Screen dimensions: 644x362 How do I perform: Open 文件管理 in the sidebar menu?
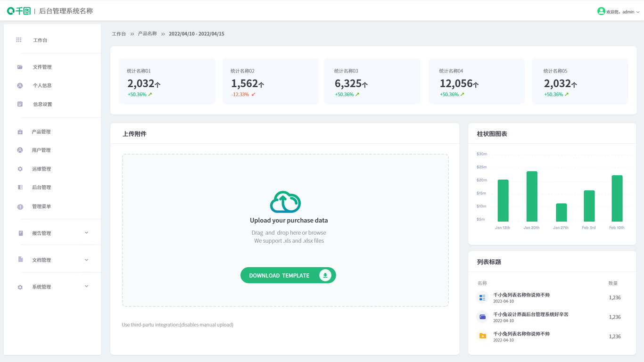pos(42,67)
